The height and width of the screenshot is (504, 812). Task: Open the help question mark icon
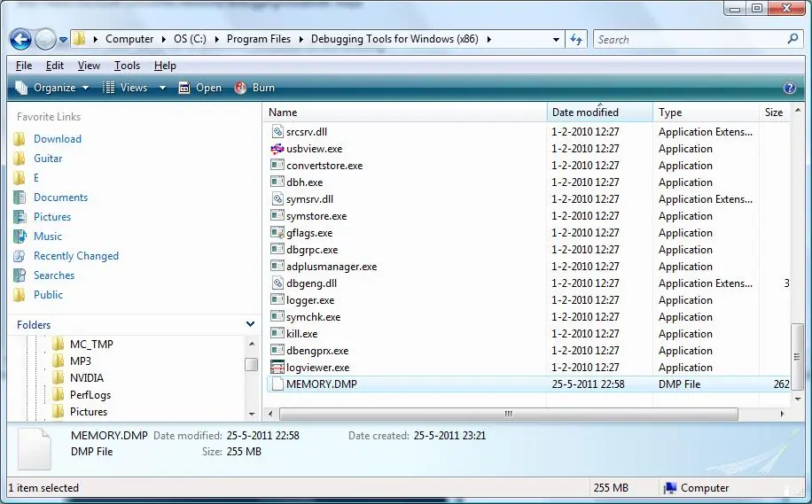pos(790,88)
